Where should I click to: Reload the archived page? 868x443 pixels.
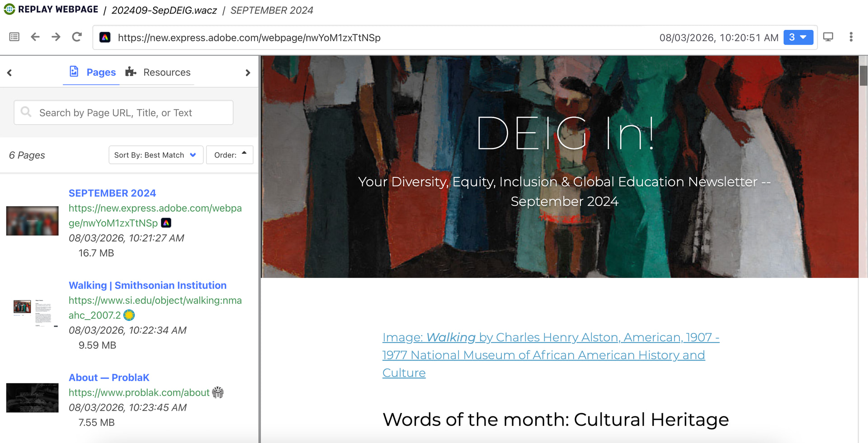point(77,37)
